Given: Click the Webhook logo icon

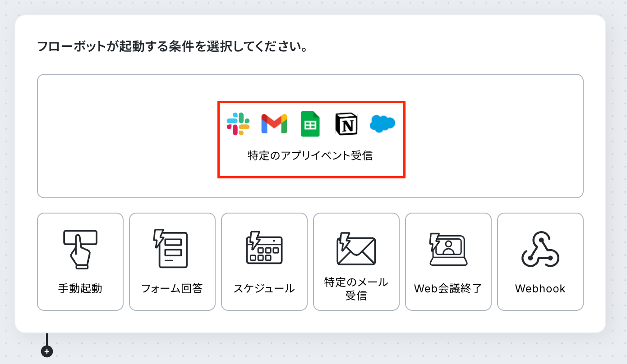Looking at the screenshot, I should point(540,249).
